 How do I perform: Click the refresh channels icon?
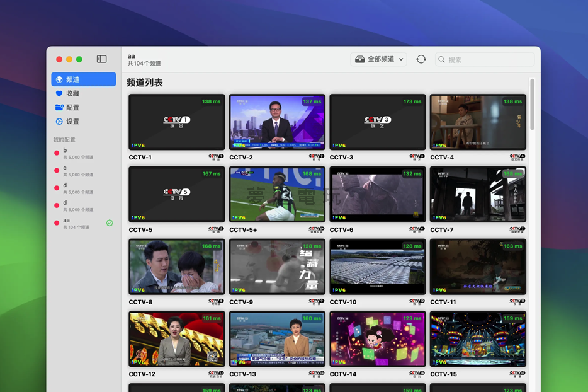pyautogui.click(x=421, y=59)
